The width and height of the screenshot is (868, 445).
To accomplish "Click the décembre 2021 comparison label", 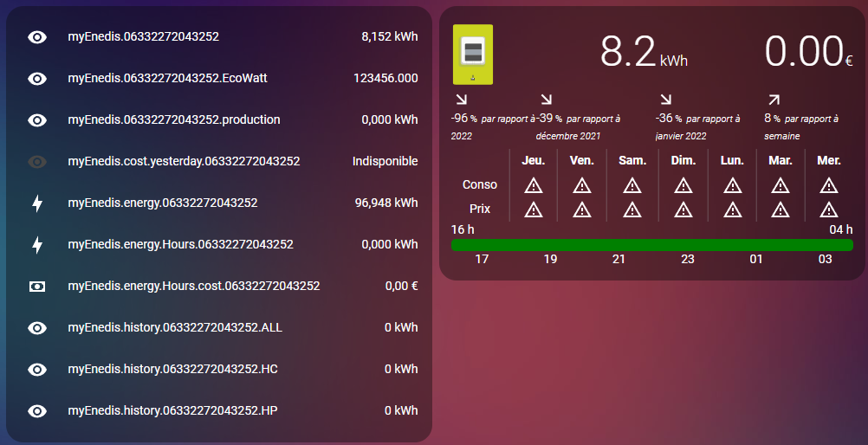I will pyautogui.click(x=568, y=136).
